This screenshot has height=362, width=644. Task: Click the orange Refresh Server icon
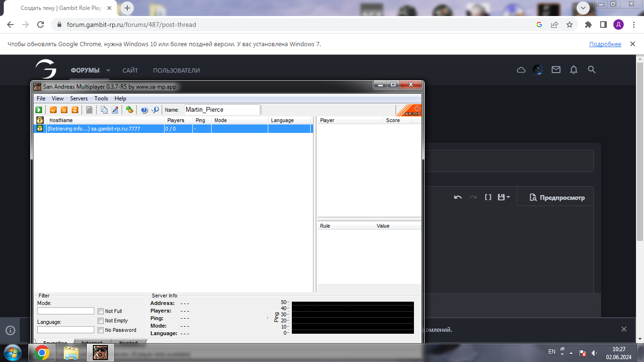(74, 110)
